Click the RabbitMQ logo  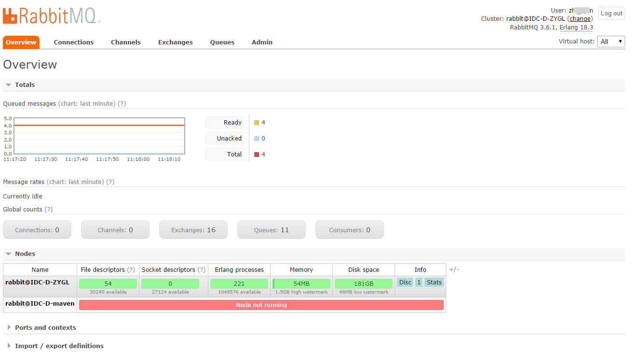point(52,15)
